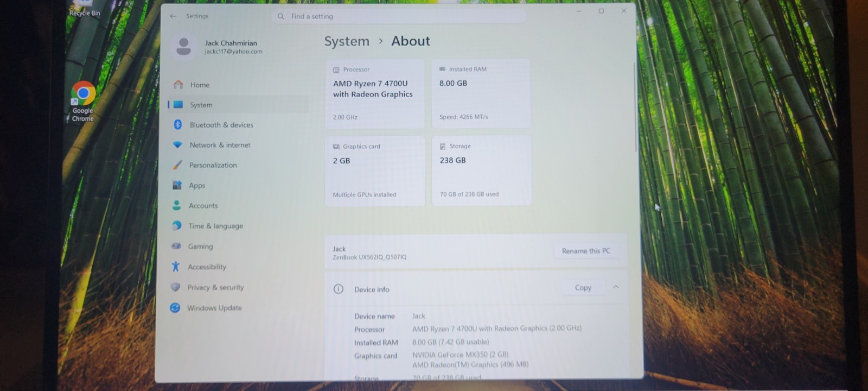Screen dimensions: 868x391
Task: Open the Recycle Bin on desktop
Action: coord(85,9)
